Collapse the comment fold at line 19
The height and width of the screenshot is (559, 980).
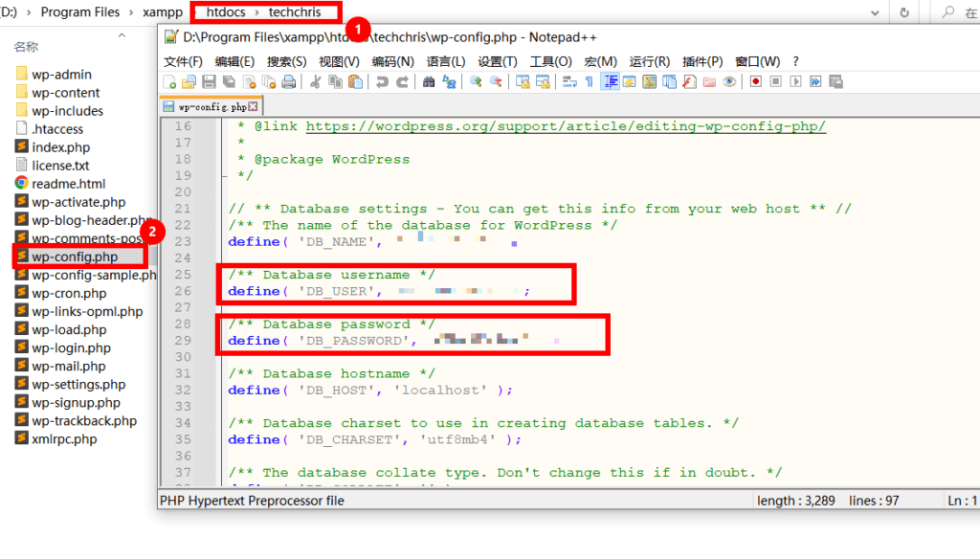(x=224, y=175)
